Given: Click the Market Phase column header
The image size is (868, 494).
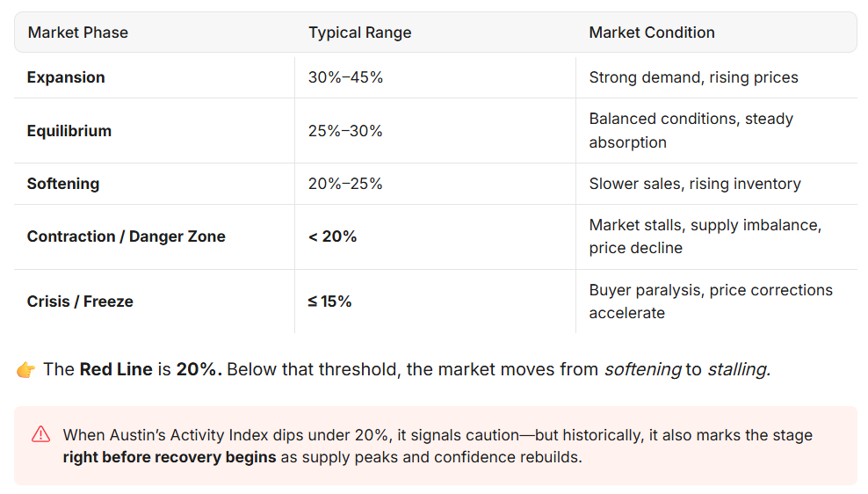Looking at the screenshot, I should click(x=78, y=33).
